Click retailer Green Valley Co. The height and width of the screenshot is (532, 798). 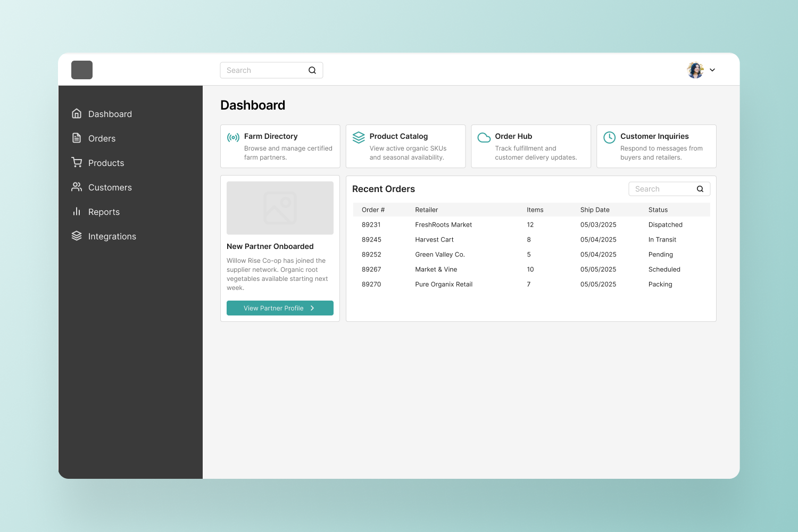coord(440,254)
